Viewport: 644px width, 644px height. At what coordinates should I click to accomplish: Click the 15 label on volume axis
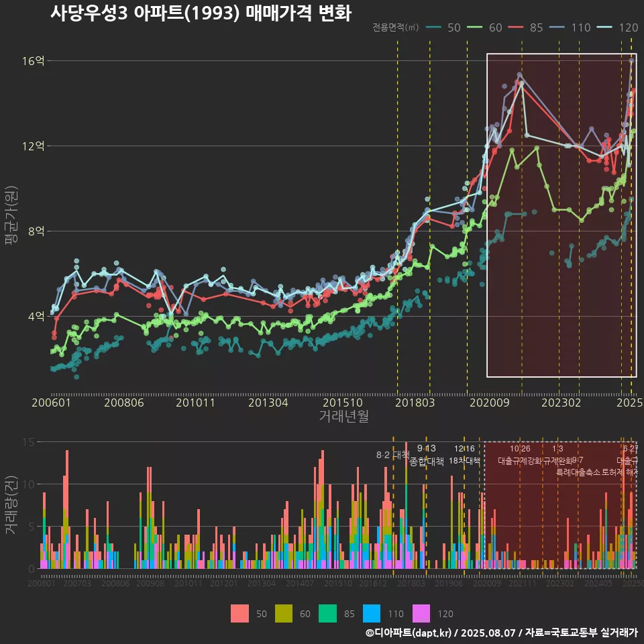tap(29, 442)
